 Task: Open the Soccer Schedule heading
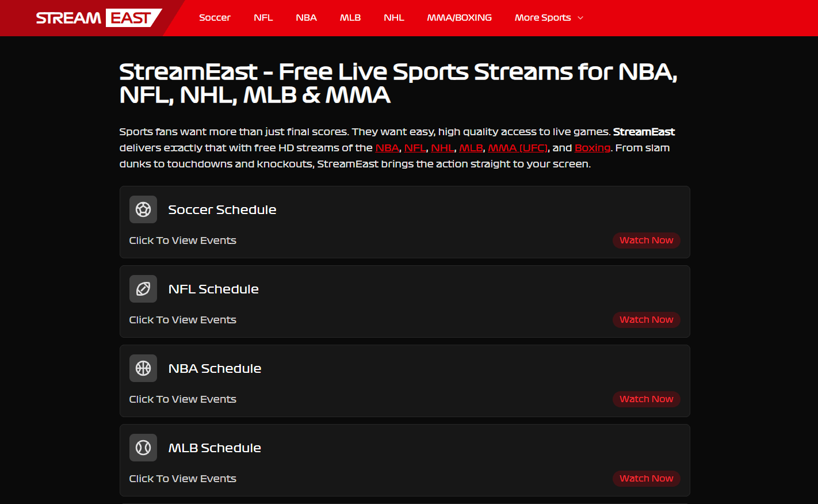pos(222,210)
